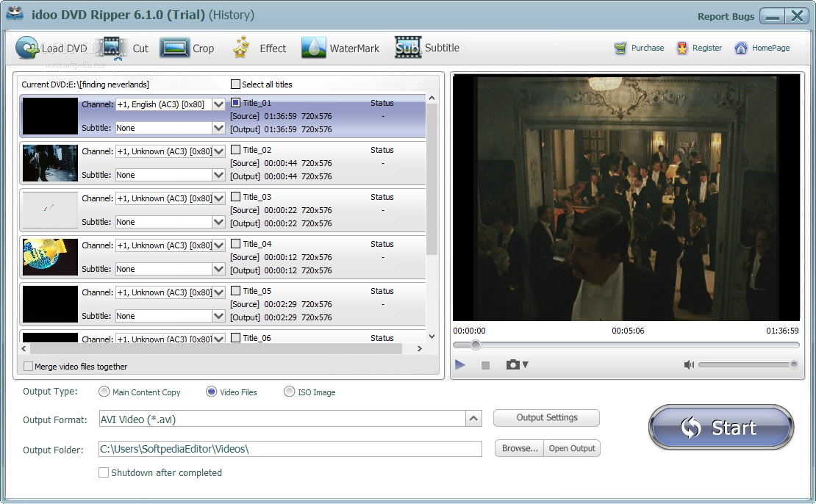Tick the Title_05 checkbox
The image size is (816, 504).
(235, 291)
